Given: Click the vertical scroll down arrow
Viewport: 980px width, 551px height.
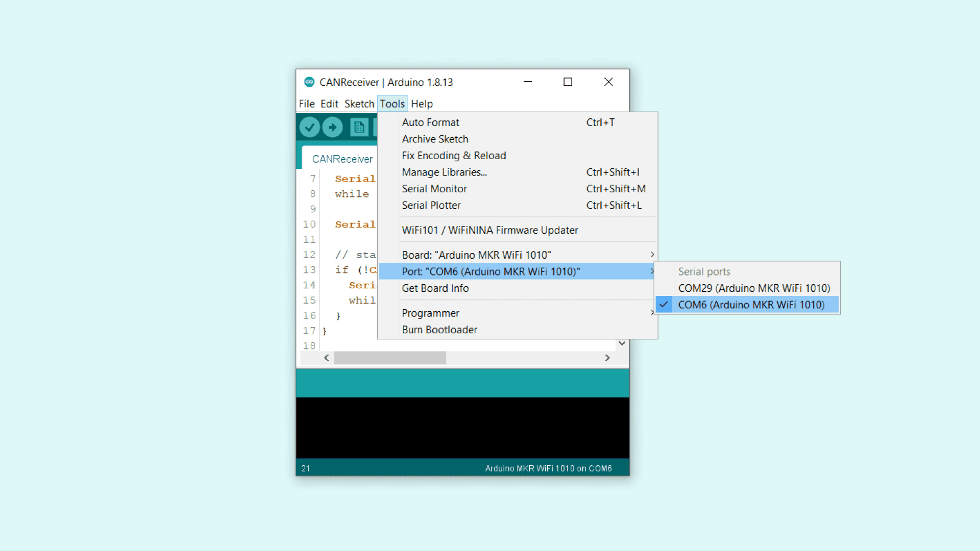Looking at the screenshot, I should click(x=622, y=343).
